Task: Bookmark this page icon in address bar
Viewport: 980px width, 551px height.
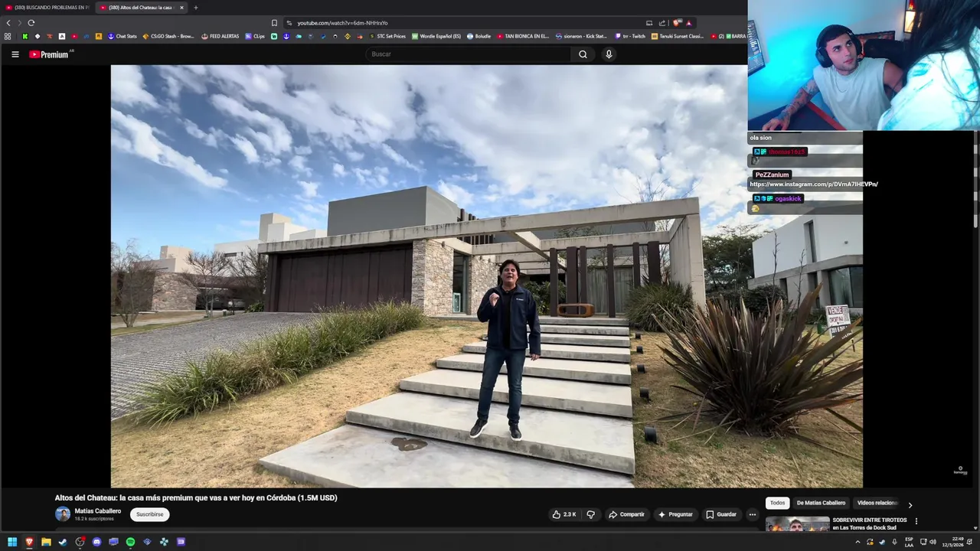Action: [274, 23]
